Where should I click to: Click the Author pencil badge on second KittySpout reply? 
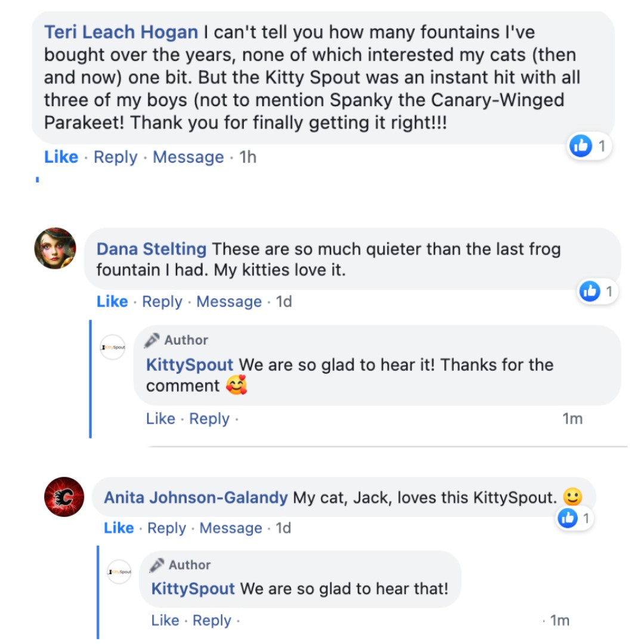tap(157, 565)
